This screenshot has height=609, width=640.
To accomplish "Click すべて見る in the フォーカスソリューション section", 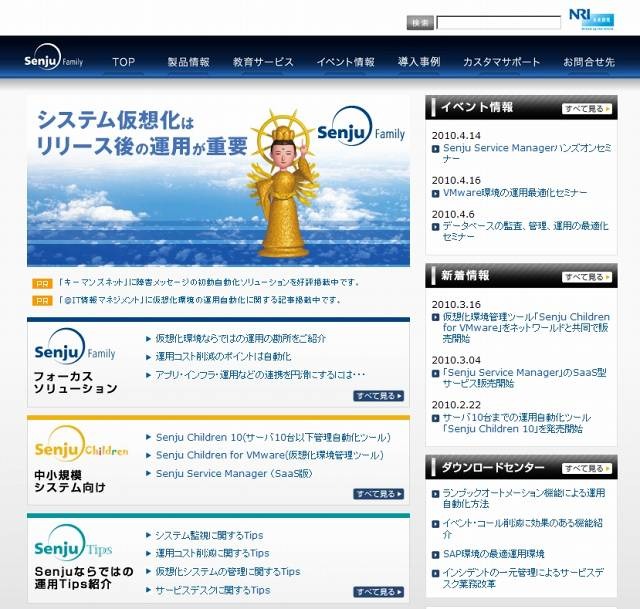I will coord(379,396).
